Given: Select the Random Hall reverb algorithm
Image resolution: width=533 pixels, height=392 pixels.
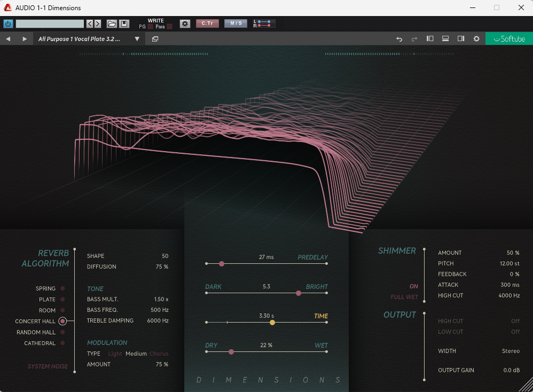Looking at the screenshot, I should click(62, 332).
